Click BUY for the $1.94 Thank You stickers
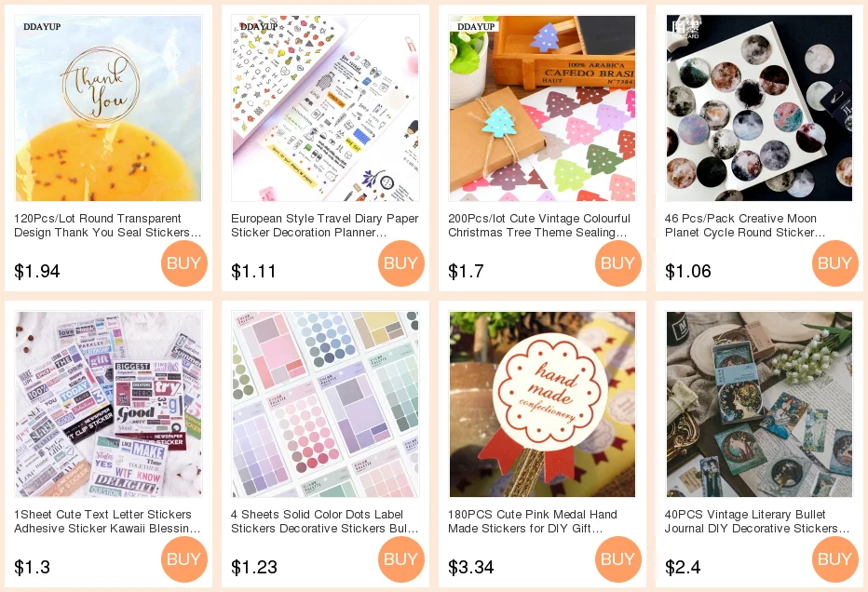This screenshot has height=592, width=868. [184, 263]
